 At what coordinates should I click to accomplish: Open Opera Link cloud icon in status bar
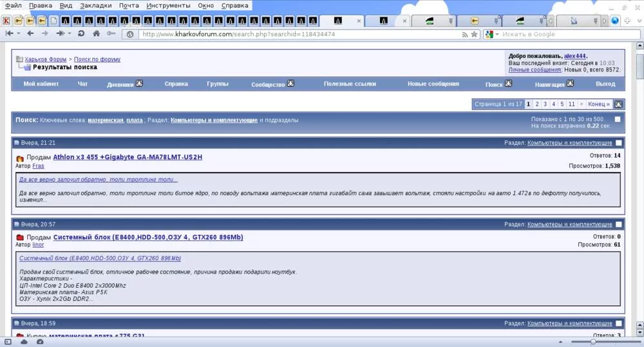(x=24, y=342)
